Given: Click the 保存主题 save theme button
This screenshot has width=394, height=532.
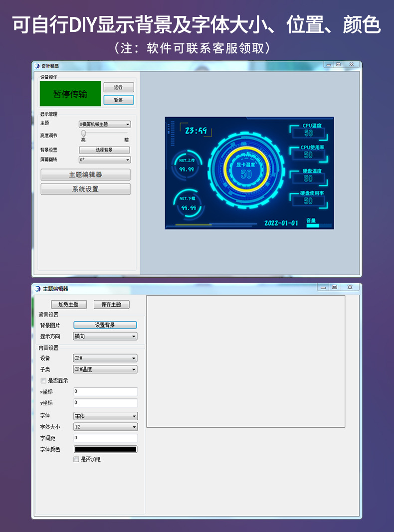Looking at the screenshot, I should (x=111, y=304).
